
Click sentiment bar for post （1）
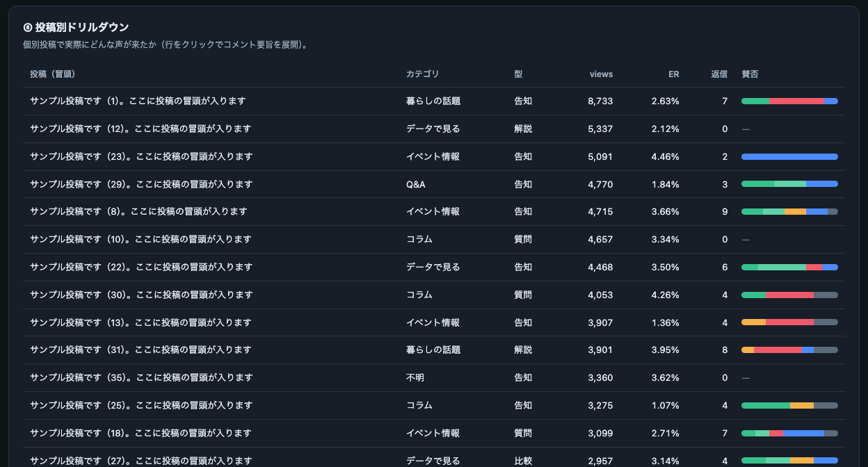(789, 101)
